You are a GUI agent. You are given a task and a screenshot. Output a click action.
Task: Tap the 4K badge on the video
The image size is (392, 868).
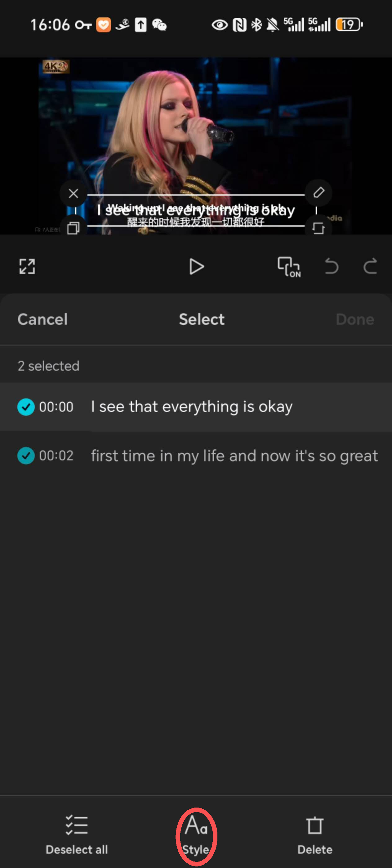56,66
